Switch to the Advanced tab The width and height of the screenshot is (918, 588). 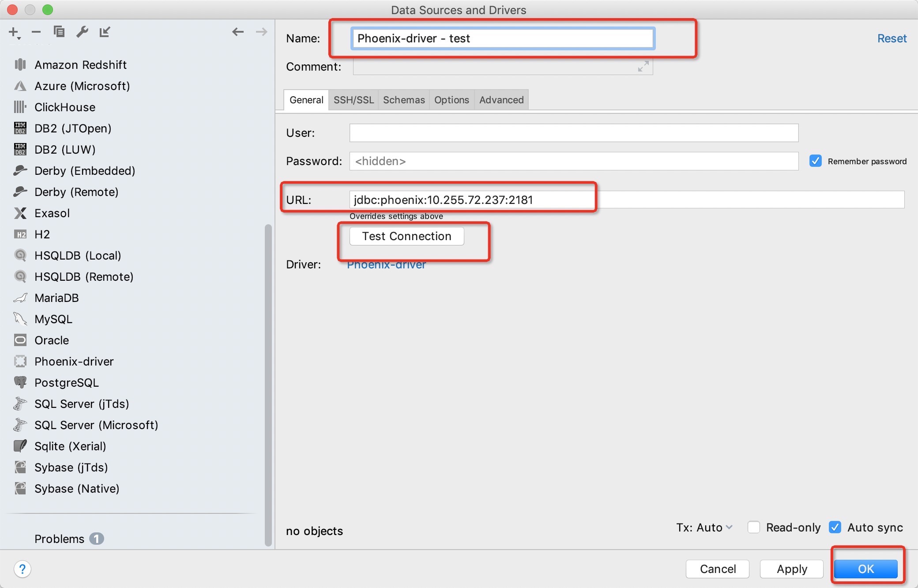coord(503,100)
